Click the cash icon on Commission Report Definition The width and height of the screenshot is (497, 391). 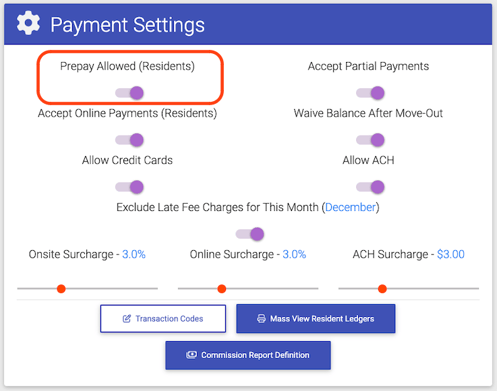191,355
